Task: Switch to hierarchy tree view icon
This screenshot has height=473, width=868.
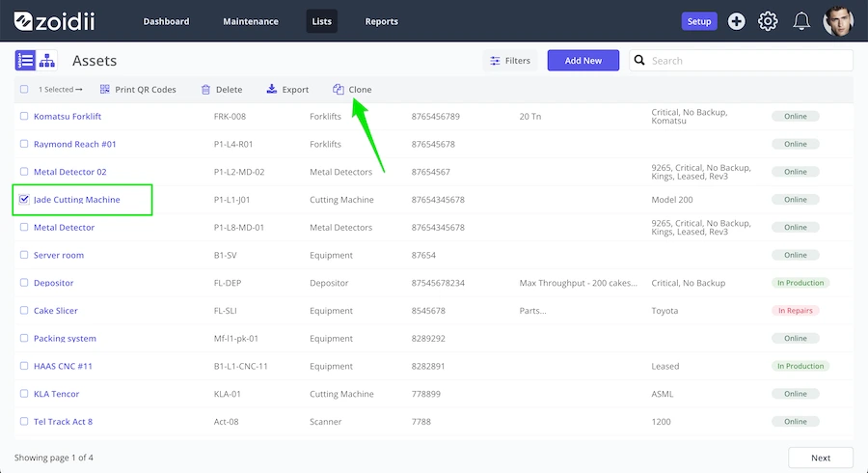Action: tap(47, 61)
